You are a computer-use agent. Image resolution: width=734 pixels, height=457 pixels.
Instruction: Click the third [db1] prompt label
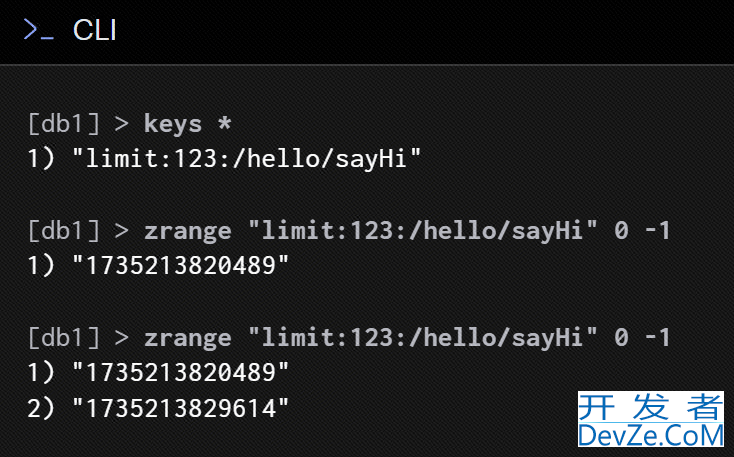pos(64,338)
